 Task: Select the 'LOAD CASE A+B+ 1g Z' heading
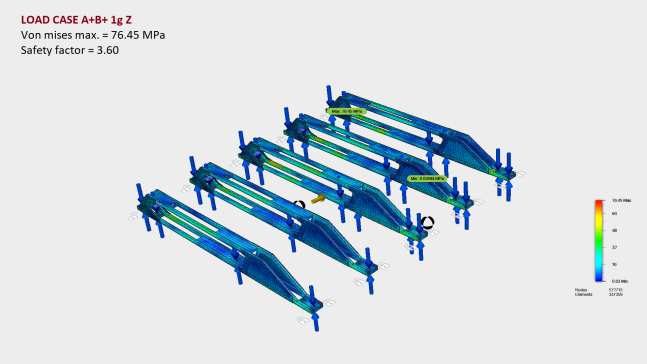click(x=76, y=20)
